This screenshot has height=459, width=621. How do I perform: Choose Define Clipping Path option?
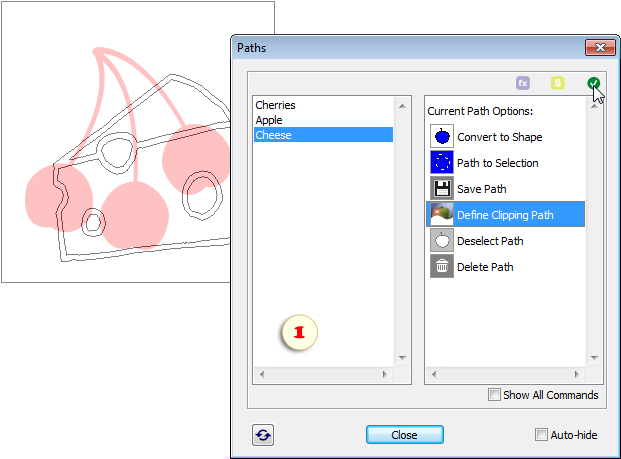coord(505,214)
